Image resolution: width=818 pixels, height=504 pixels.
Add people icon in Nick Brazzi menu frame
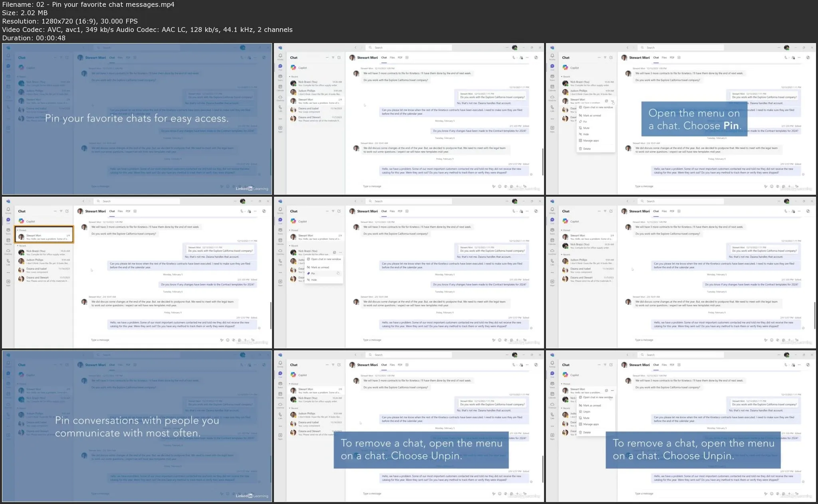coord(521,211)
